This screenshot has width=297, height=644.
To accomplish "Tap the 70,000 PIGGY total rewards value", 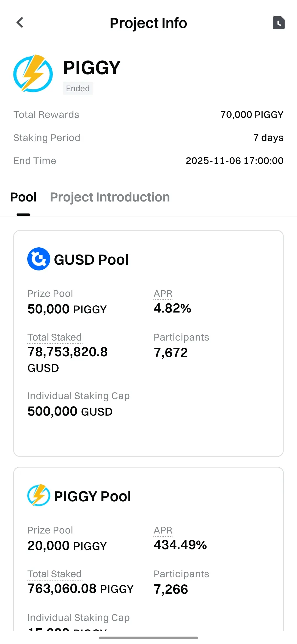I will (252, 115).
